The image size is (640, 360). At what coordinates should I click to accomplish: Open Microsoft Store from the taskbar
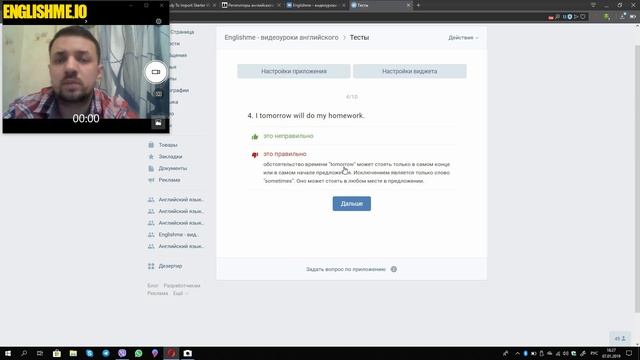coord(57,353)
